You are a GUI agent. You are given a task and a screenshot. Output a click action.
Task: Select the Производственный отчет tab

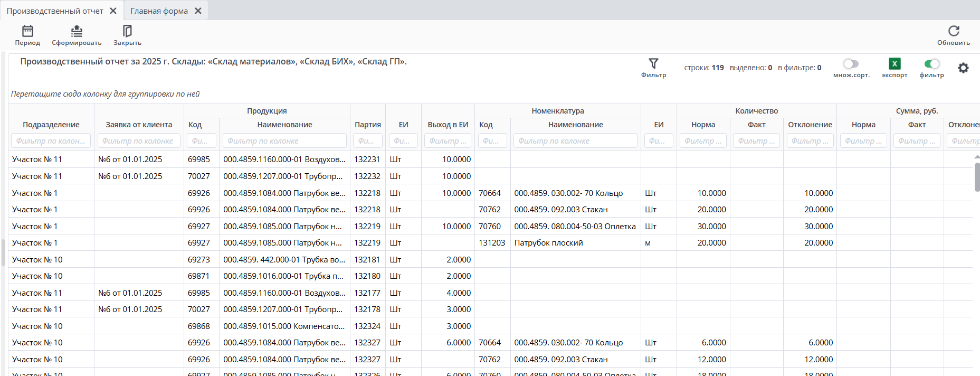[55, 11]
